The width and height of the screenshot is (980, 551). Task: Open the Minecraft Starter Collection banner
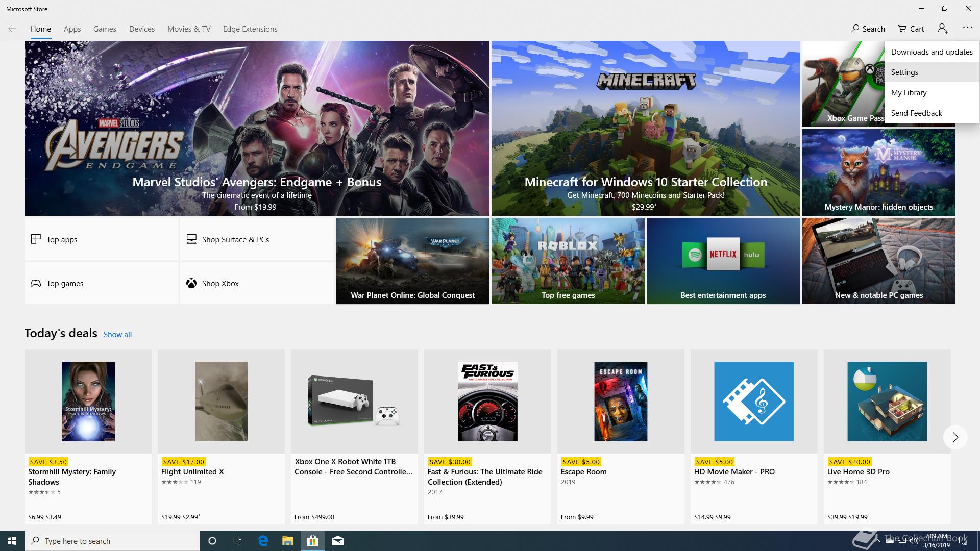pos(646,128)
